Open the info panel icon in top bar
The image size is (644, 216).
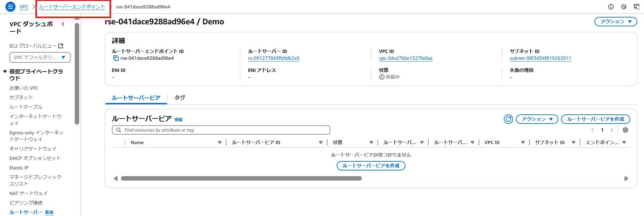[611, 7]
